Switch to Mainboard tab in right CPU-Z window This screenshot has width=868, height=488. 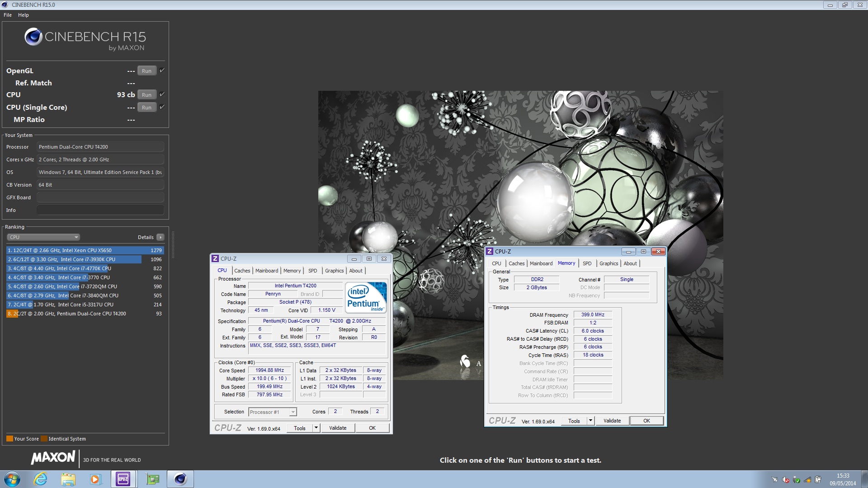(x=541, y=263)
